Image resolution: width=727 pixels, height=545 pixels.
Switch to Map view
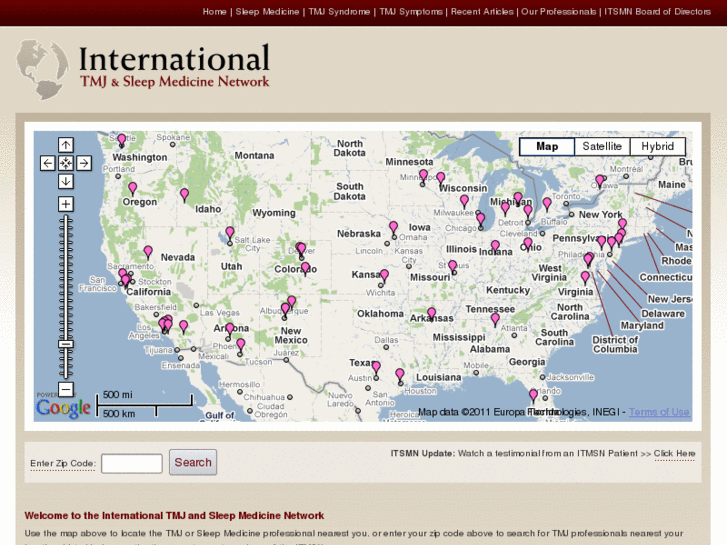[547, 147]
